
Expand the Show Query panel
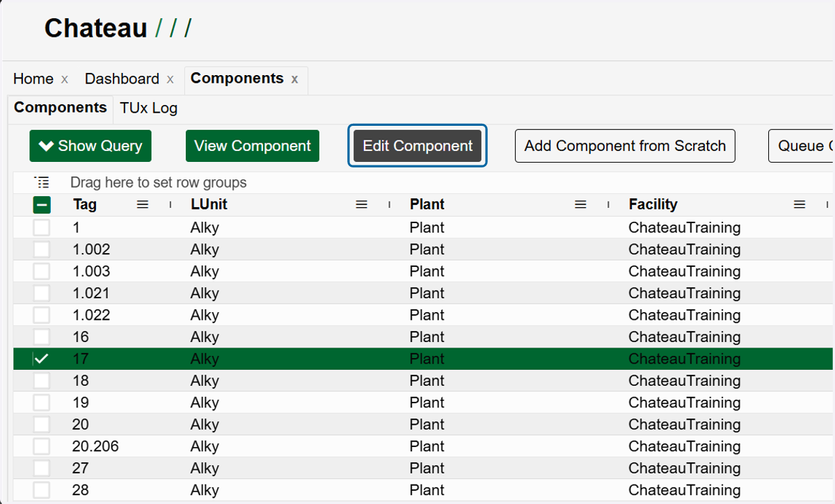pyautogui.click(x=90, y=146)
